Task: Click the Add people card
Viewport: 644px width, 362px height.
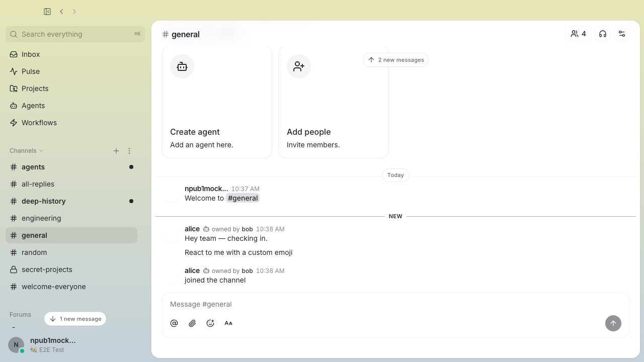Action: tap(334, 103)
